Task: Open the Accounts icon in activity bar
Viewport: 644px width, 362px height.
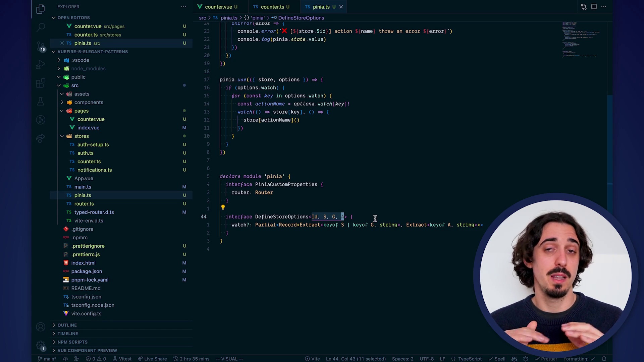Action: click(41, 327)
